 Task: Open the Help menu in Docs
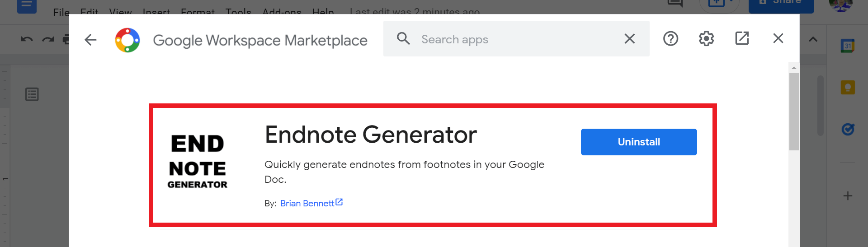[323, 12]
